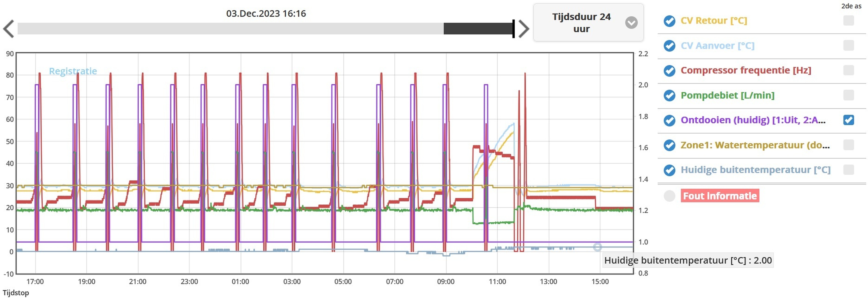Click the Zone1: Watertemperatuur label
This screenshot has width=868, height=298.
(x=755, y=145)
